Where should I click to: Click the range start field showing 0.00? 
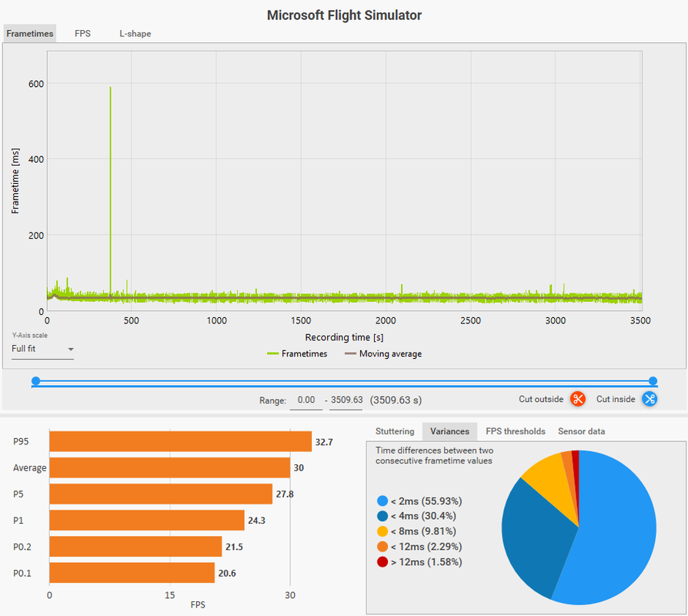306,400
